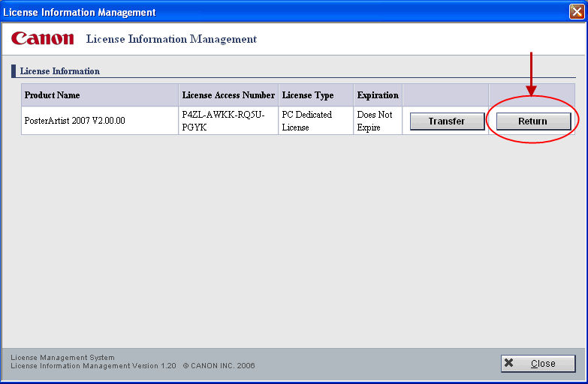Viewport: 588px width, 384px height.
Task: Click the Does Not Expire cell
Action: (375, 121)
